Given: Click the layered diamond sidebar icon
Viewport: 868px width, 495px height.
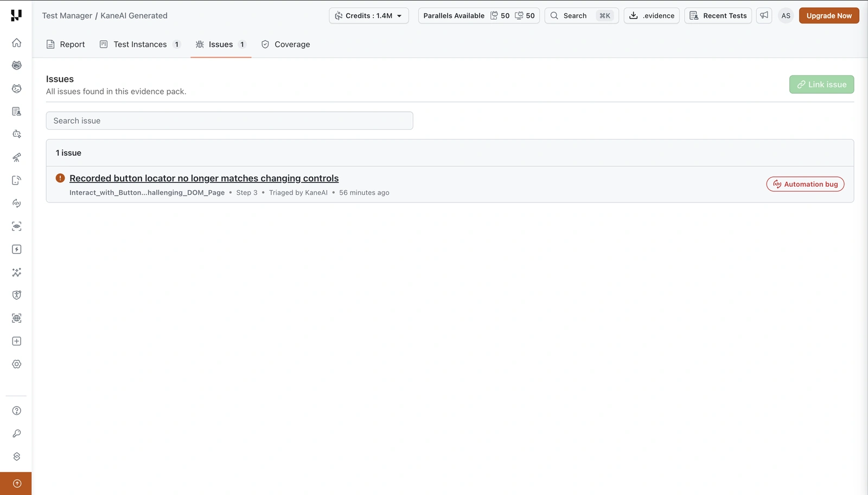Looking at the screenshot, I should point(17,456).
